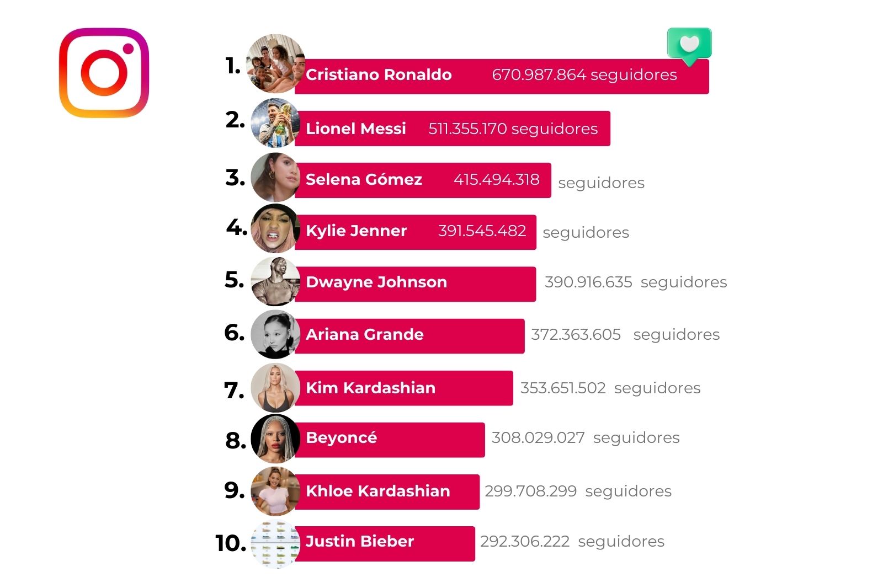This screenshot has width=883, height=588.
Task: Click the rank number 10 label
Action: pos(231,543)
